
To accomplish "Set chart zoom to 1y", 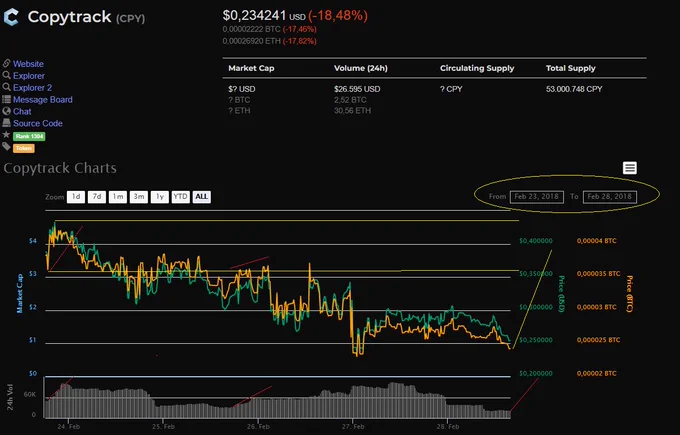I will click(160, 196).
